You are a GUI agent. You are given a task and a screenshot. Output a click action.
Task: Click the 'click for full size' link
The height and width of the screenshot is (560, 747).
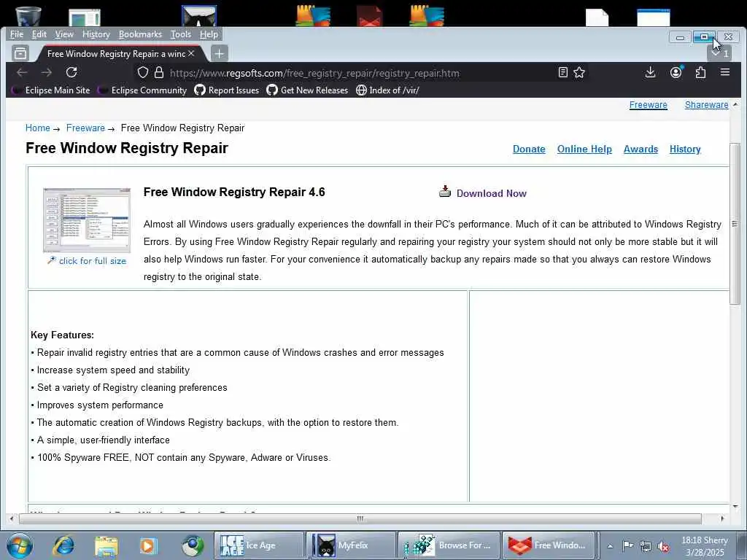(x=93, y=261)
